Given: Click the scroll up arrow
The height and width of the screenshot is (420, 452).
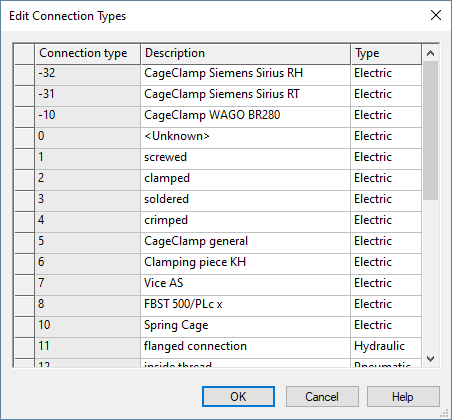Looking at the screenshot, I should (x=430, y=53).
